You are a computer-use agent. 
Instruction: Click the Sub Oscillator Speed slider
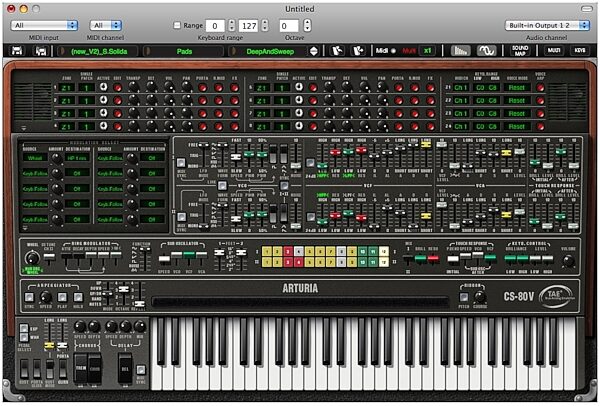[x=164, y=259]
